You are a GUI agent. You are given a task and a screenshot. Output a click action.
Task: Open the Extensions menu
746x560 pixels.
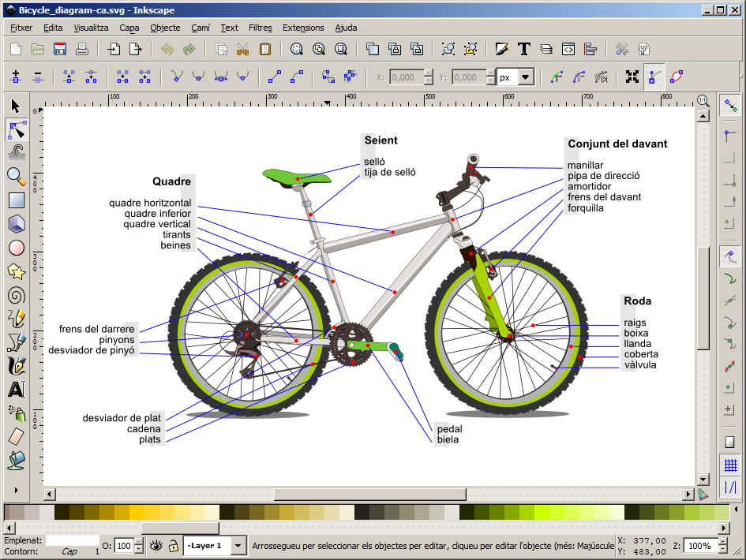(x=302, y=28)
